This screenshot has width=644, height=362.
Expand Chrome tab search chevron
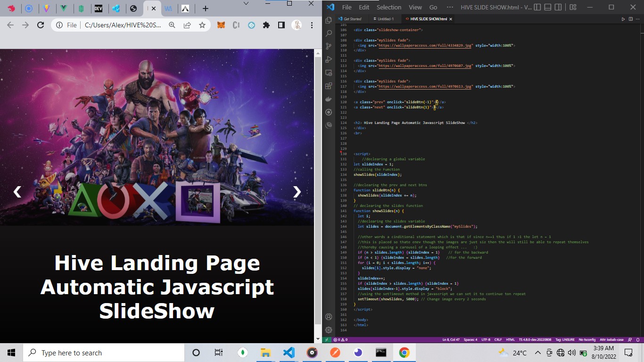(x=246, y=4)
